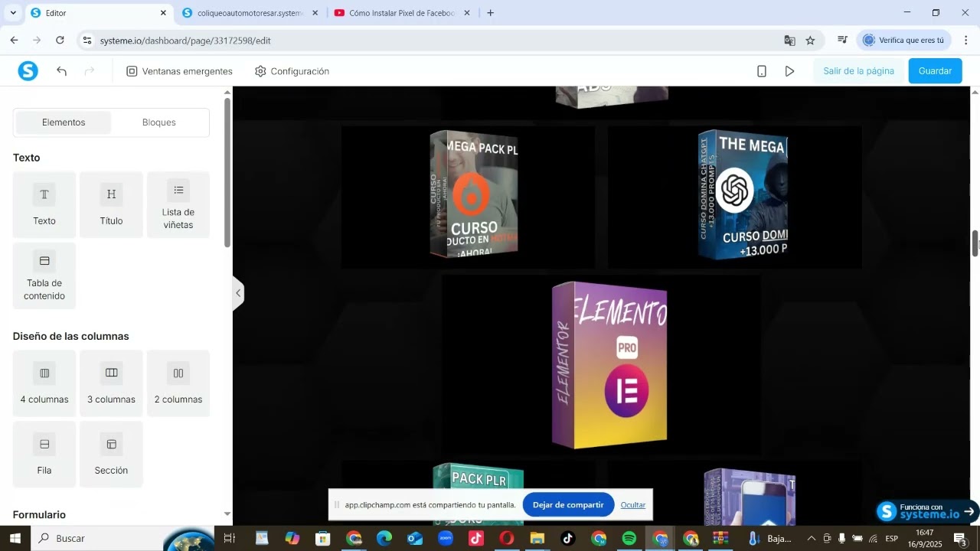Open the Configuración menu
The height and width of the screenshot is (551, 980).
[x=292, y=71]
